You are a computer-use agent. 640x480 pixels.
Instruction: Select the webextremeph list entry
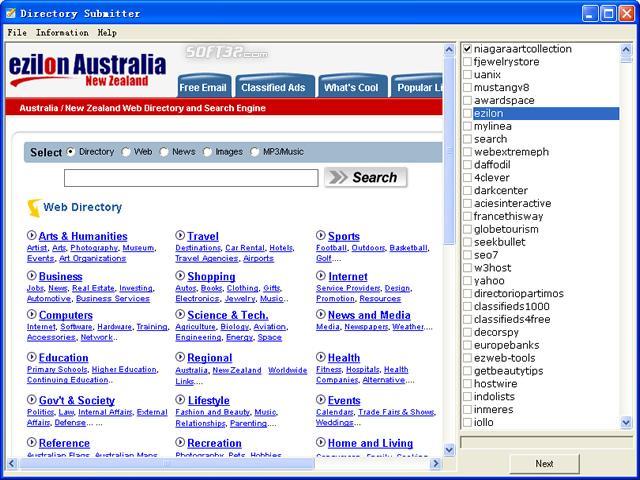(511, 152)
